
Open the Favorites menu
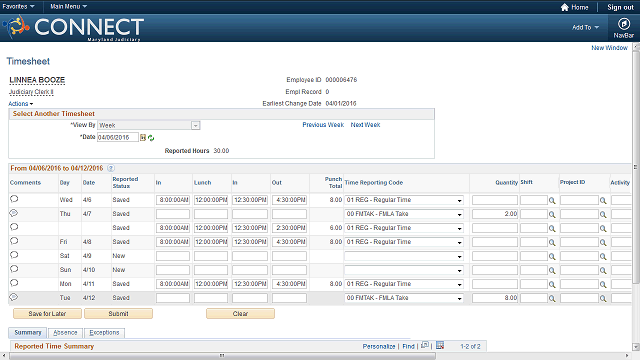pos(18,7)
